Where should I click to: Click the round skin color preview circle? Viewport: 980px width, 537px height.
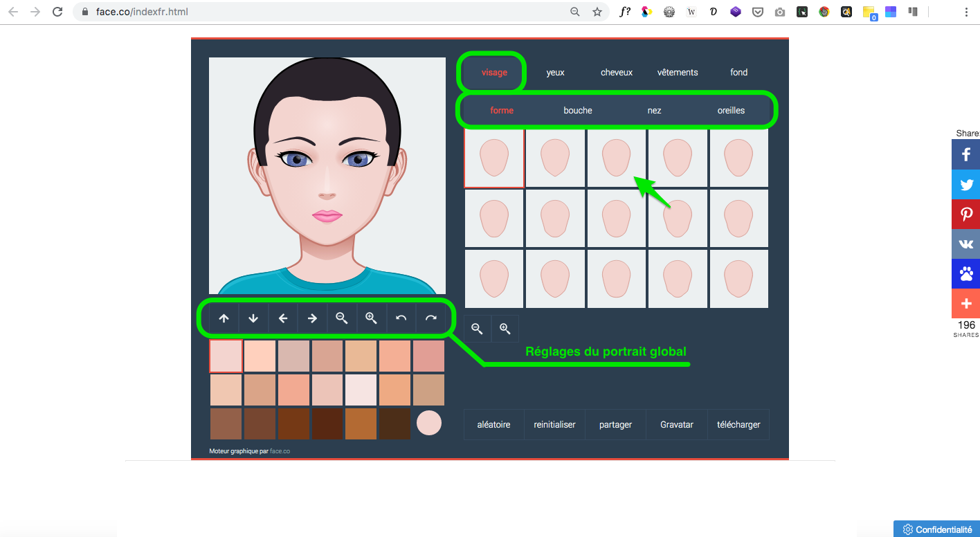tap(429, 423)
